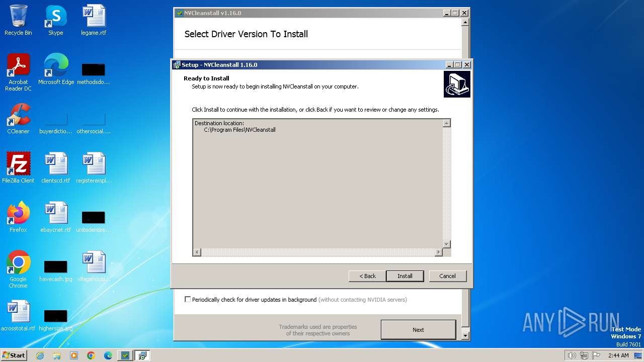The height and width of the screenshot is (362, 644).
Task: Click the Setup dialog system menu icon
Action: click(177, 65)
